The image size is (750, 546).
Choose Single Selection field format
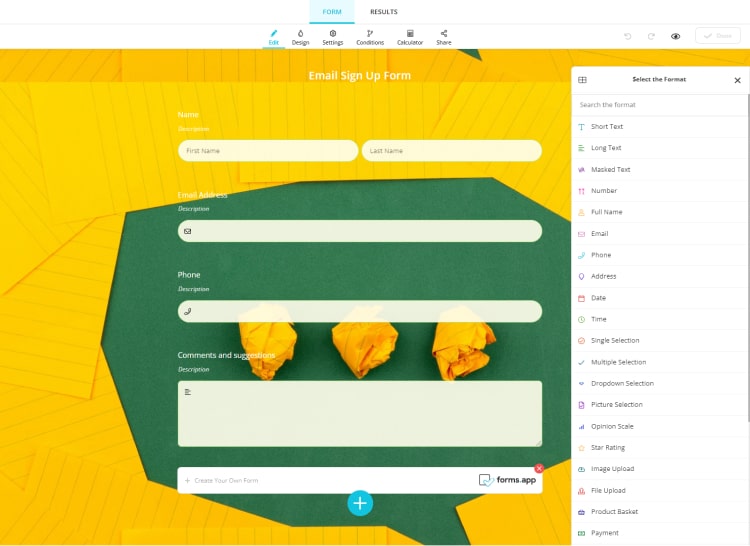[x=615, y=341]
